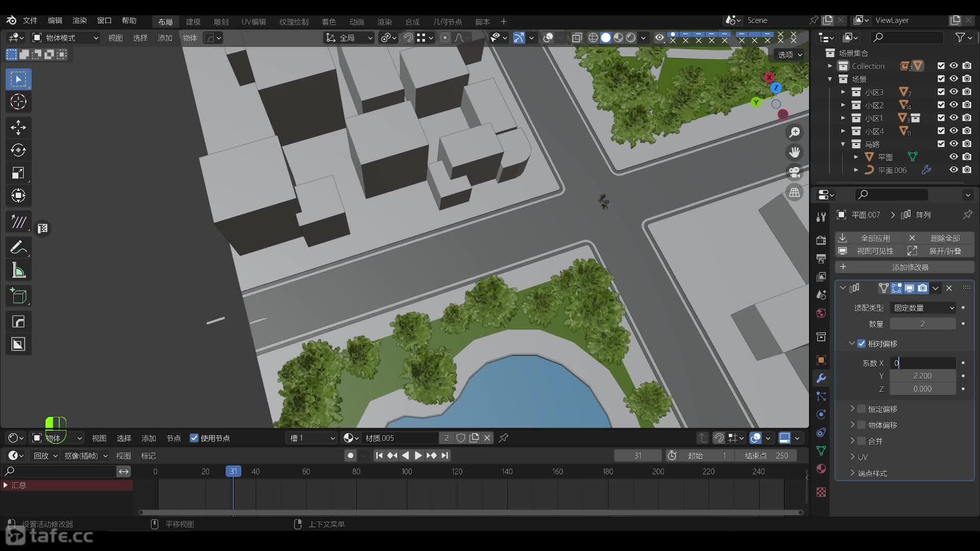Switch to UV编辑 workspace tab

tap(254, 21)
